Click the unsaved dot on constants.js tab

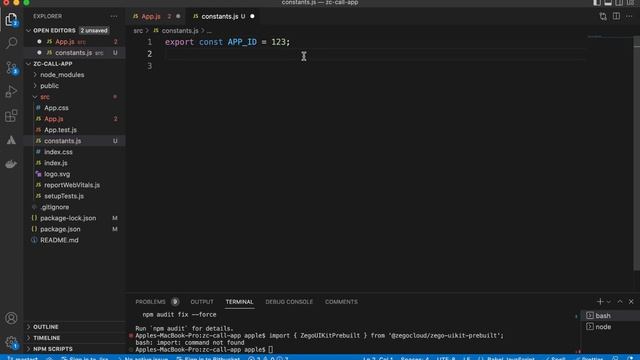[x=252, y=16]
